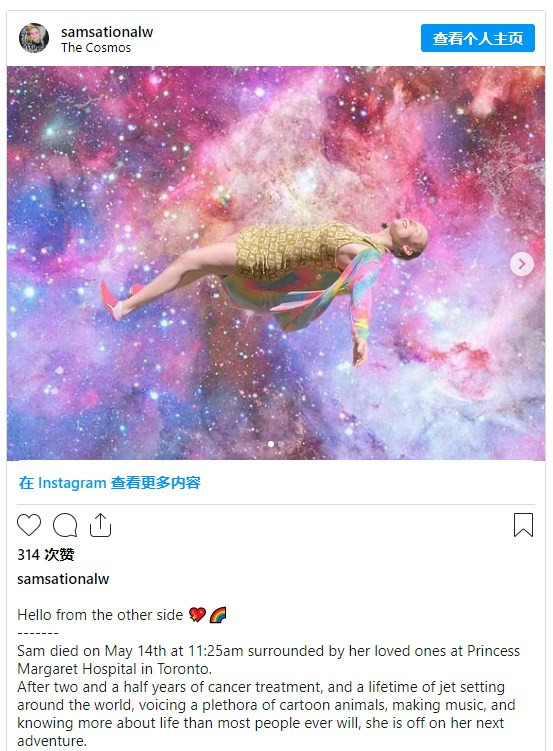This screenshot has height=751, width=553.
Task: Open the samsationalw username in the header
Action: tap(107, 32)
